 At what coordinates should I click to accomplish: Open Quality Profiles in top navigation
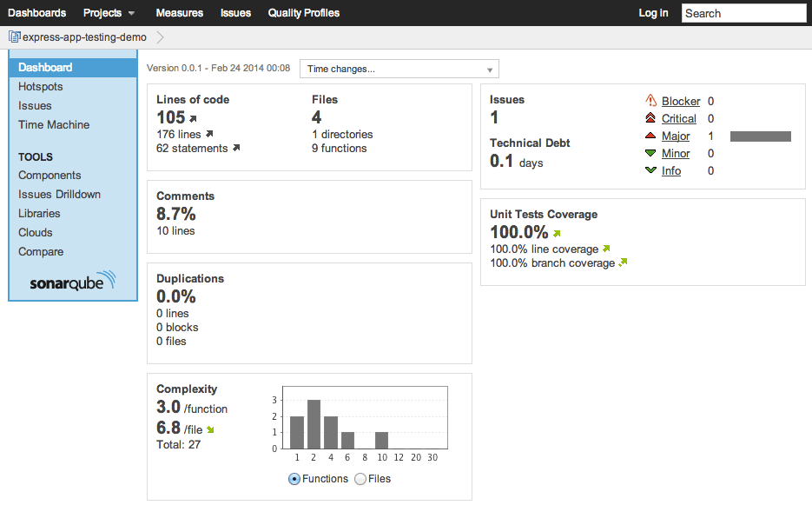(304, 13)
